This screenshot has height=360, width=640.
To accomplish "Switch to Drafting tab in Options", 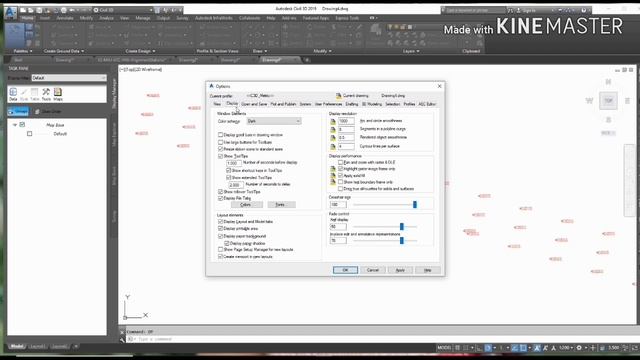I will click(351, 104).
